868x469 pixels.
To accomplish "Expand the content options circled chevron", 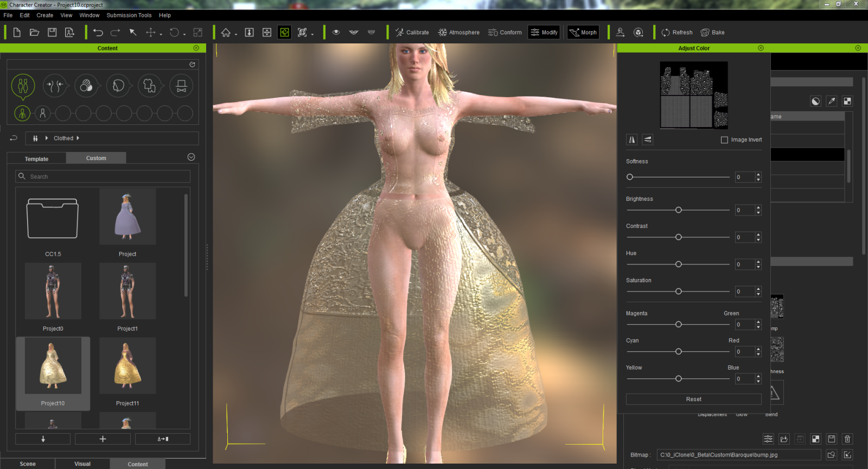I will [x=191, y=157].
